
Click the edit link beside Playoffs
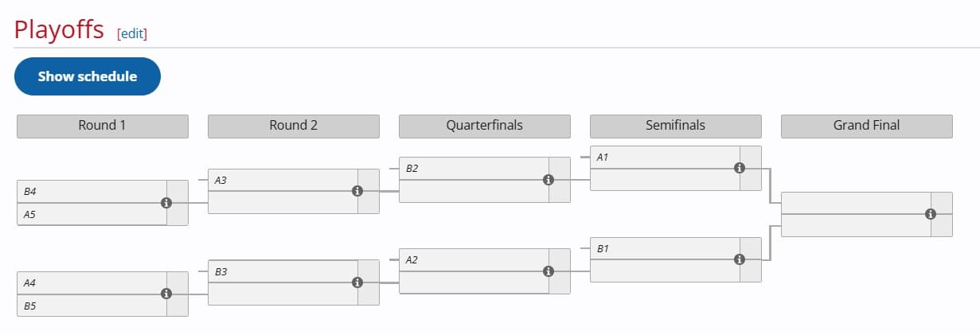tap(132, 33)
